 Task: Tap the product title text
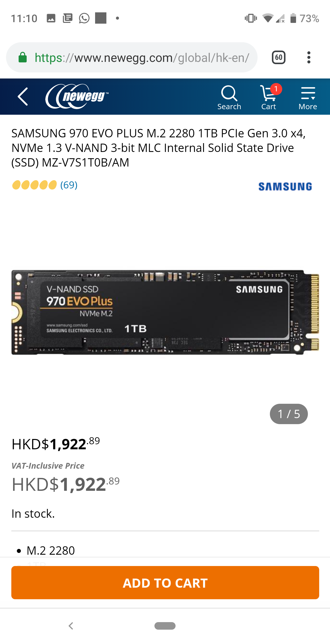tap(158, 148)
